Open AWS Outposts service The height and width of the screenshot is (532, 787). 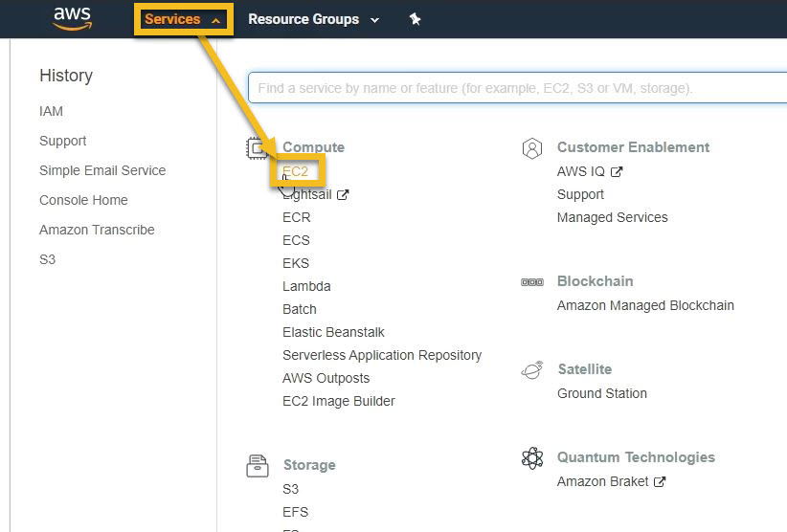pos(326,379)
